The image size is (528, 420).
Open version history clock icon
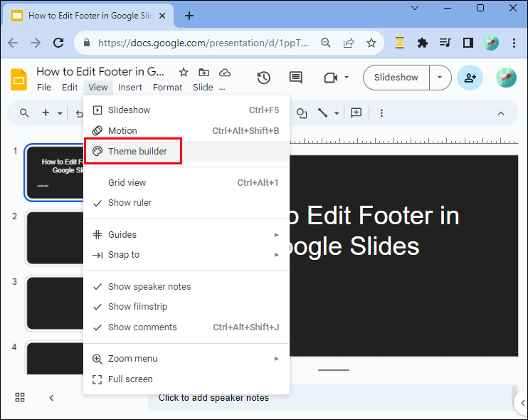(264, 78)
